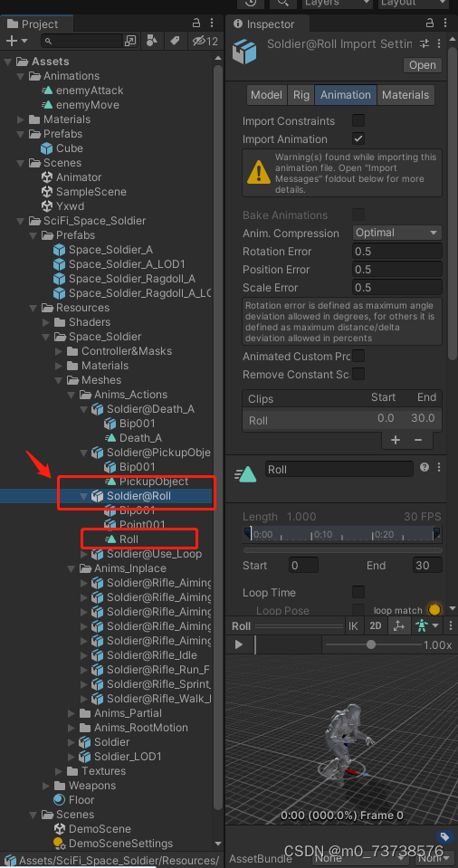This screenshot has width=458, height=868.
Task: Open the Soldier@Roll import settings header three-dot menu
Action: click(x=439, y=43)
